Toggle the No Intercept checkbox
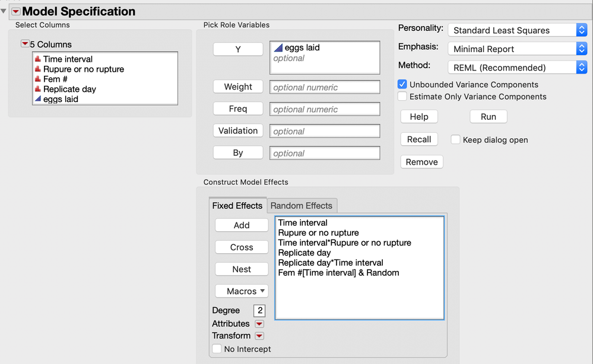 point(217,349)
